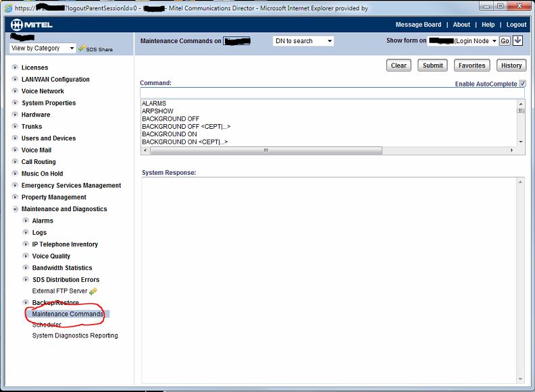This screenshot has height=392, width=535.
Task: Expand the Music On Hold category
Action: [15, 173]
